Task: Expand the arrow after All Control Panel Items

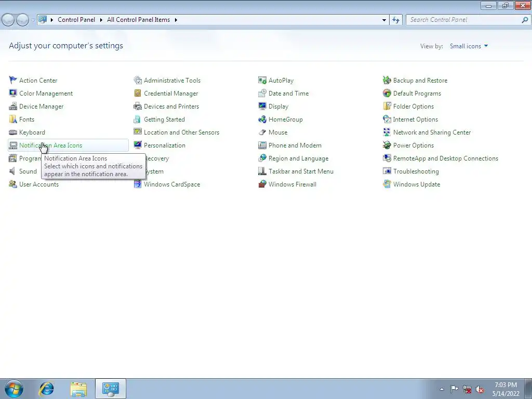Action: (176, 20)
